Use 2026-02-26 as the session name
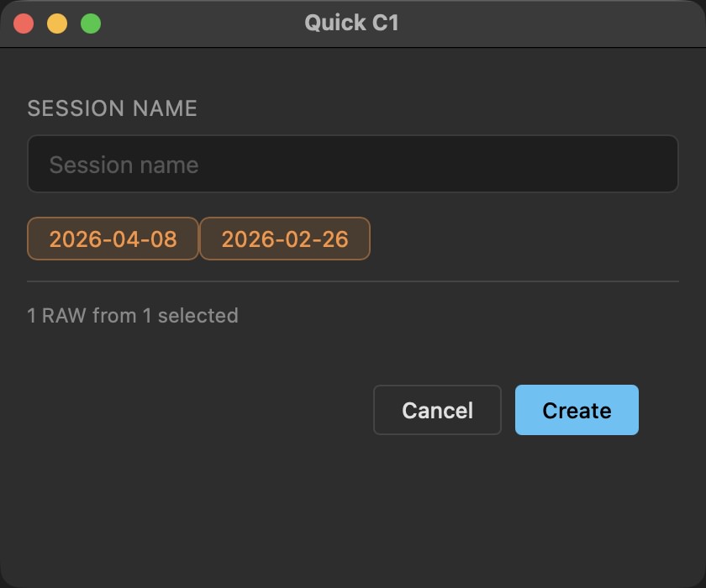Image resolution: width=706 pixels, height=588 pixels. [285, 239]
